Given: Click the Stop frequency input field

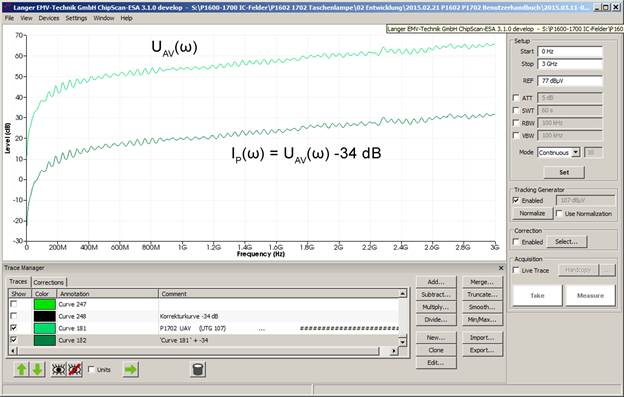Looking at the screenshot, I should click(x=570, y=64).
